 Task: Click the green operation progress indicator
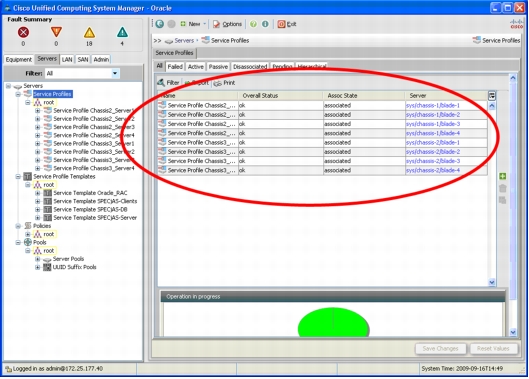click(x=333, y=322)
